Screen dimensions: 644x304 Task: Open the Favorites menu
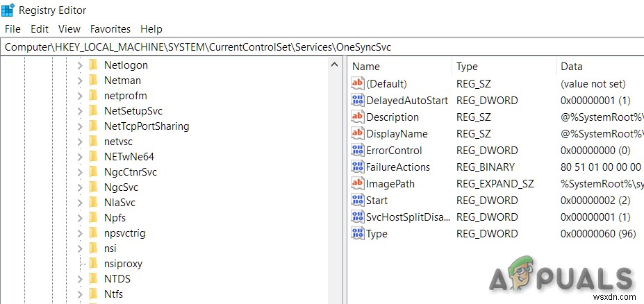tap(110, 29)
